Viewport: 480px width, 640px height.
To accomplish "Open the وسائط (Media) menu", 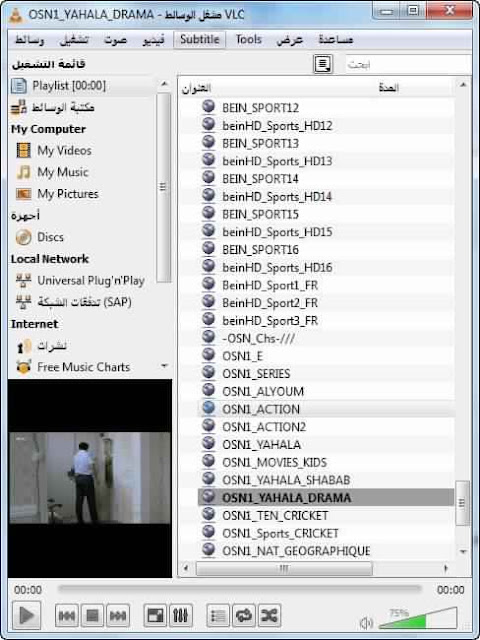I will [x=30, y=40].
